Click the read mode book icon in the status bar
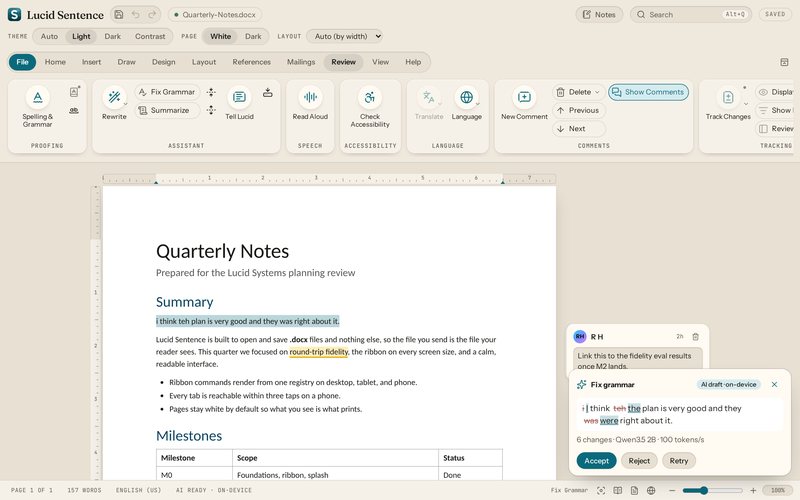Viewport: 800px width, 500px height. [x=617, y=490]
